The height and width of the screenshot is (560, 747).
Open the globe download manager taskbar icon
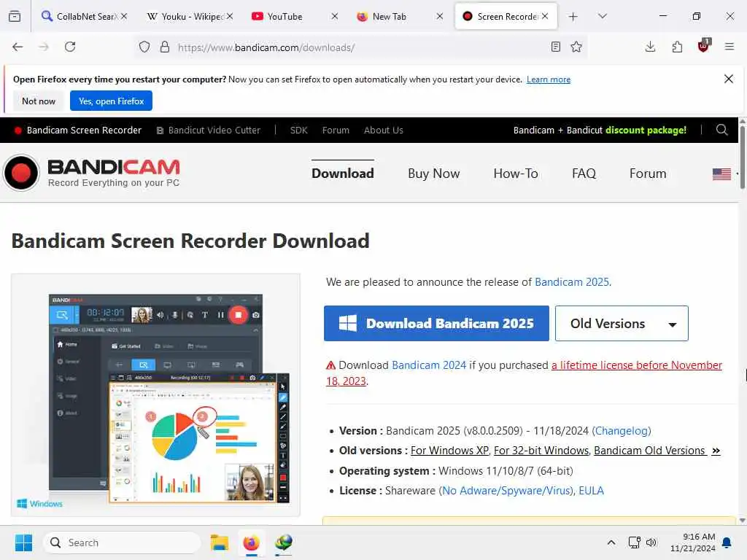pyautogui.click(x=284, y=542)
